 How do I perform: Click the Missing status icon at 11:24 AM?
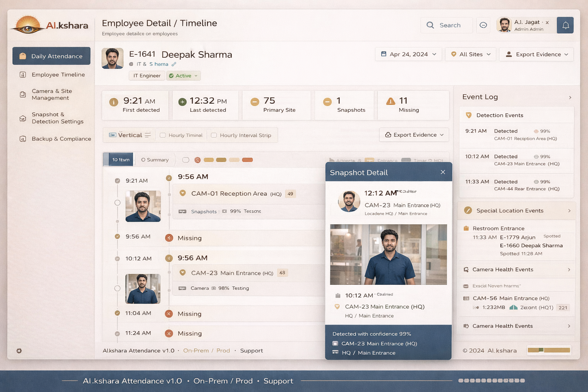169,333
